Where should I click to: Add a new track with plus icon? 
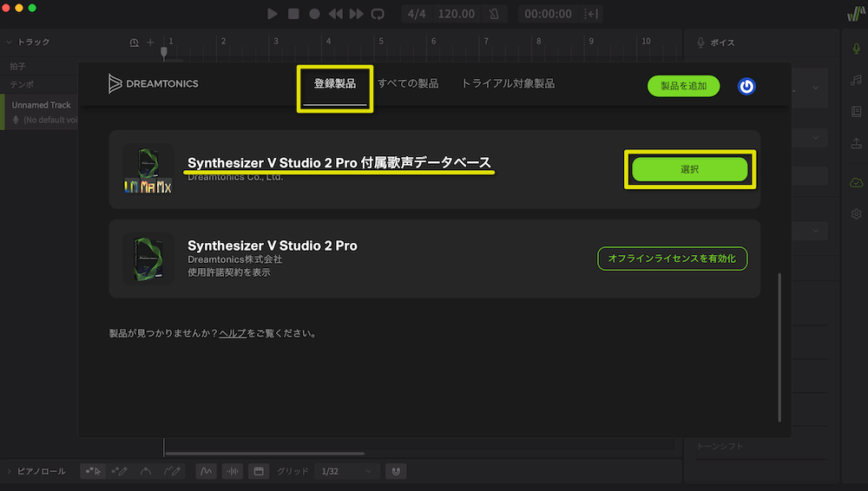[150, 42]
